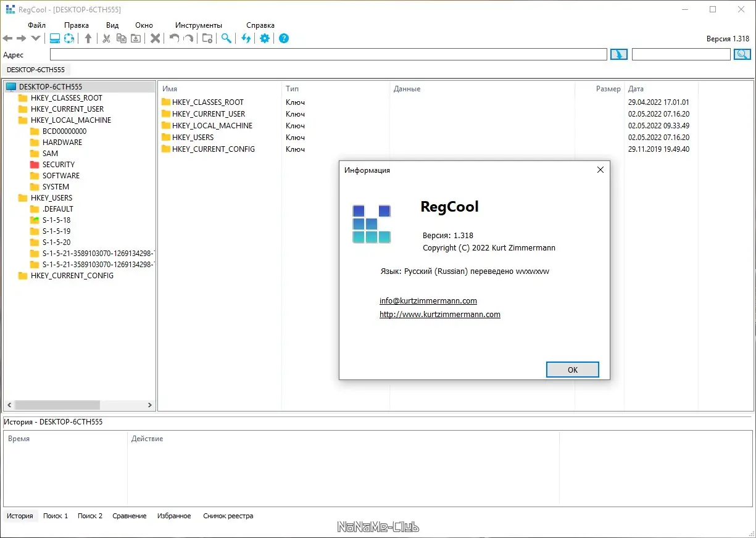
Task: Select DESKTOP-6CTH555 root in the tree
Action: tap(51, 87)
